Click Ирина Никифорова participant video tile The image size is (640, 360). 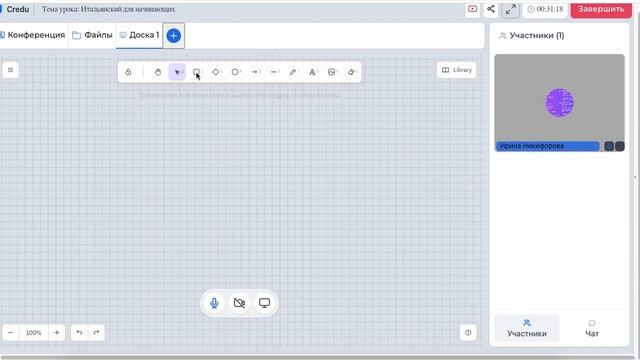[559, 103]
